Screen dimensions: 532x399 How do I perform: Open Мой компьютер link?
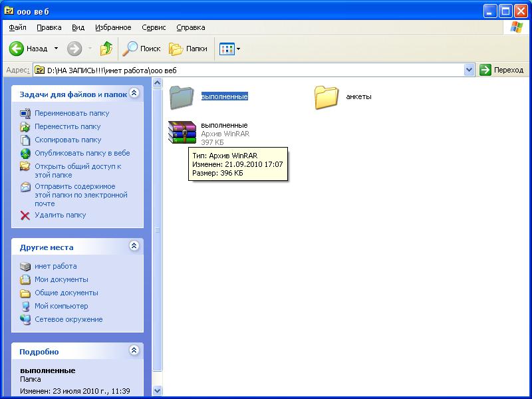tap(61, 306)
